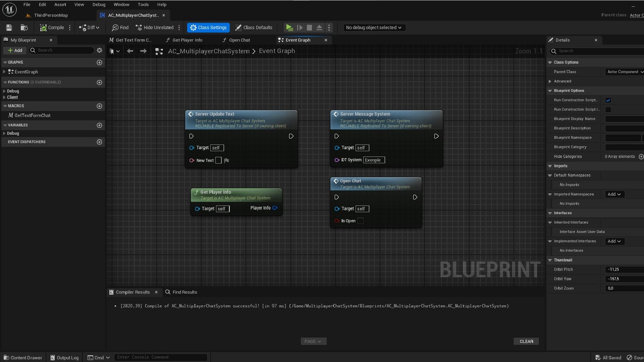The image size is (644, 362).
Task: Click New Text input box on node
Action: tap(218, 160)
